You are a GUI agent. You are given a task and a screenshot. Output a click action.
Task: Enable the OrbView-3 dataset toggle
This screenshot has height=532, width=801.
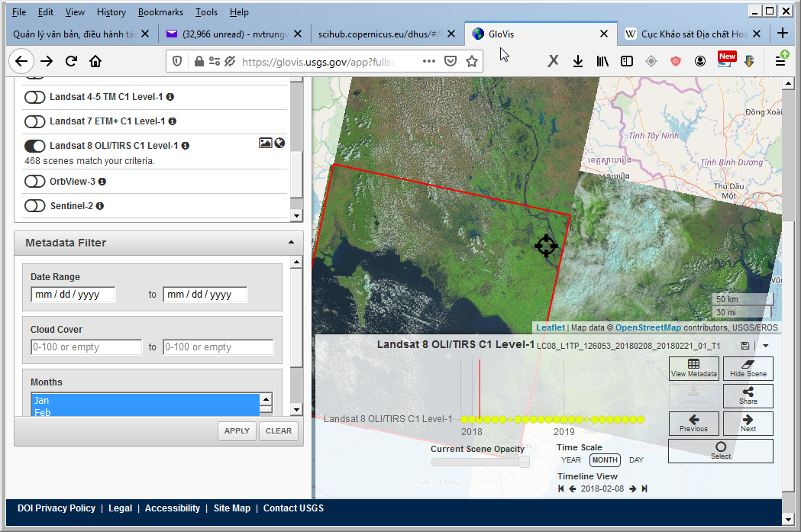[34, 182]
